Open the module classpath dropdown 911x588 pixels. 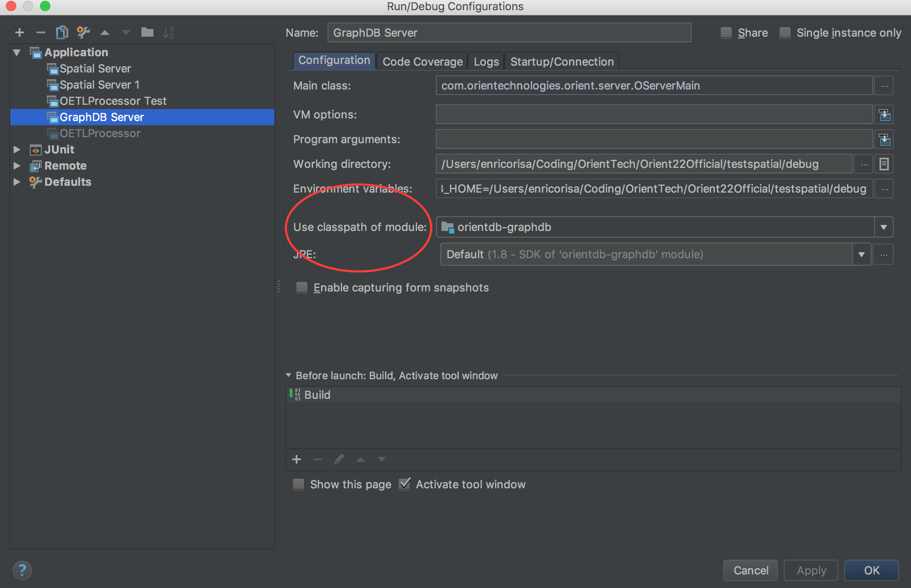(884, 227)
